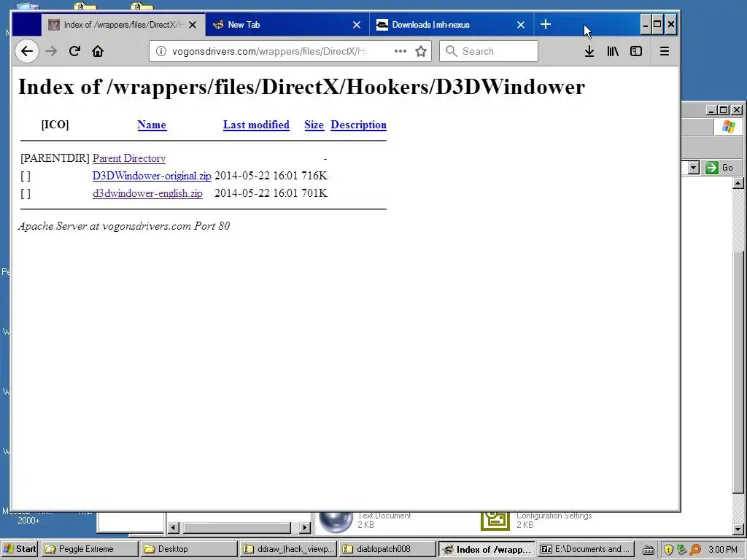Open address dropdown in background window
The width and height of the screenshot is (747, 560).
tap(694, 168)
